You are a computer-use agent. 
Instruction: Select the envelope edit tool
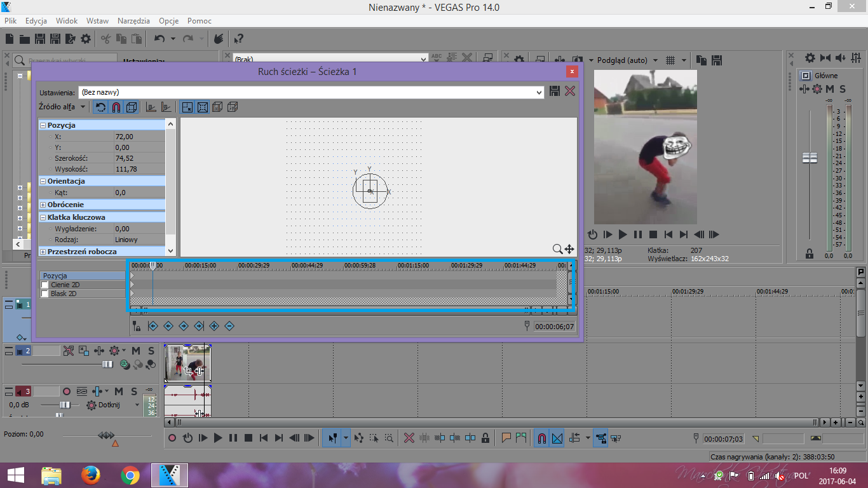[x=358, y=438]
